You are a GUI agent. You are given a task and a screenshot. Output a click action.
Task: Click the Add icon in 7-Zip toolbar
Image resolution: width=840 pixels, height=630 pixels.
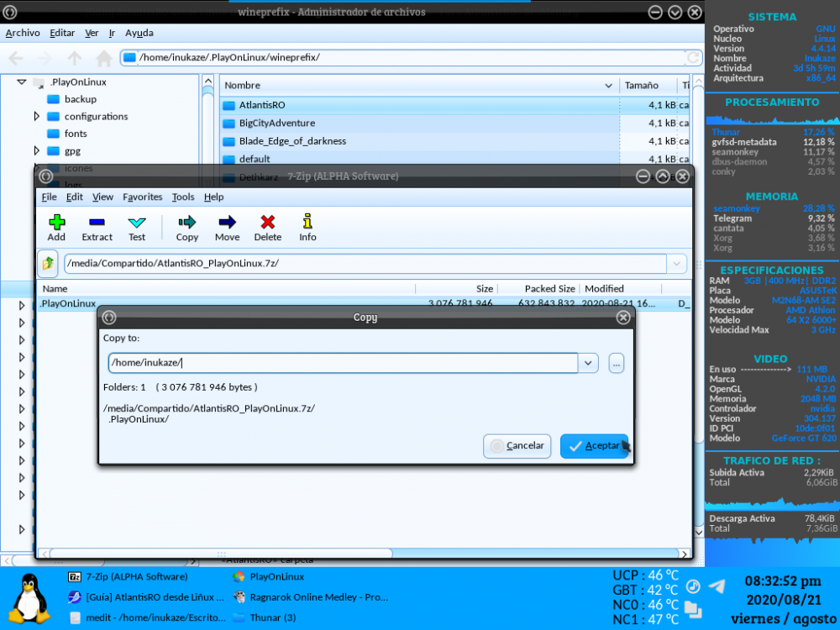(x=56, y=223)
